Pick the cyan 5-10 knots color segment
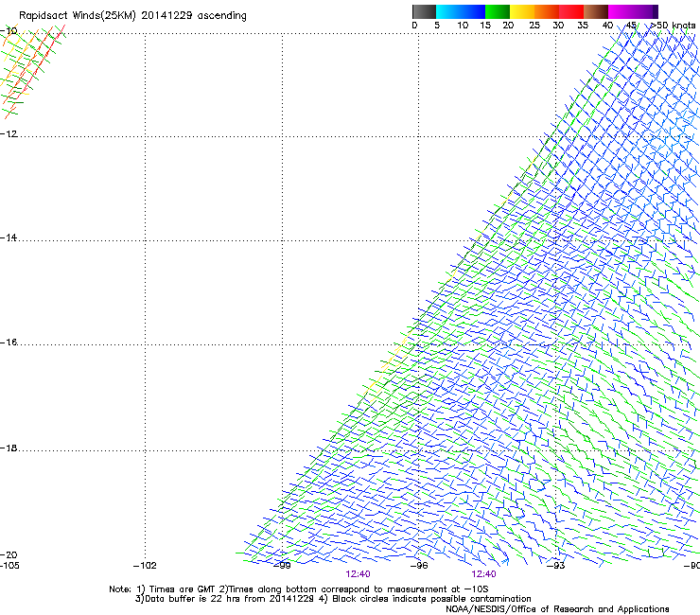700x615 pixels. pyautogui.click(x=448, y=11)
